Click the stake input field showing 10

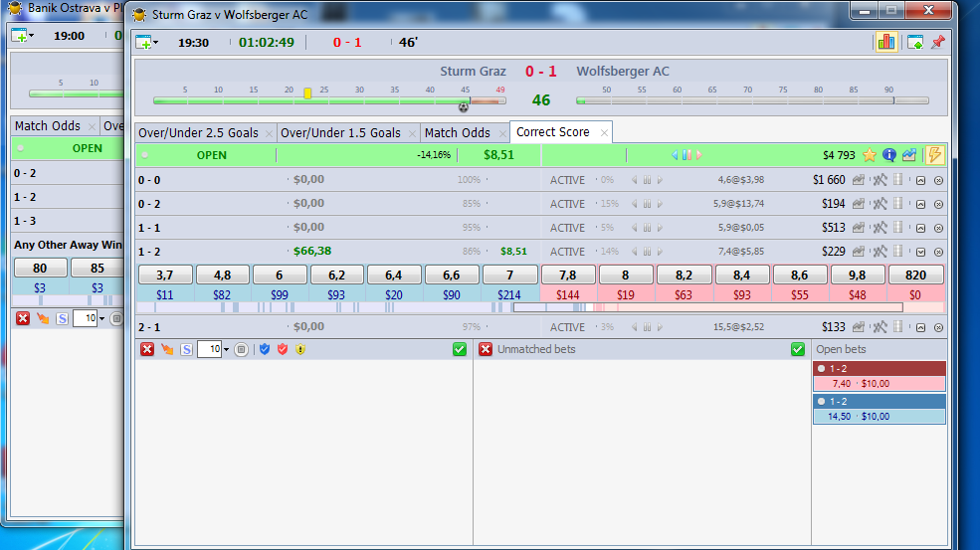coord(209,349)
